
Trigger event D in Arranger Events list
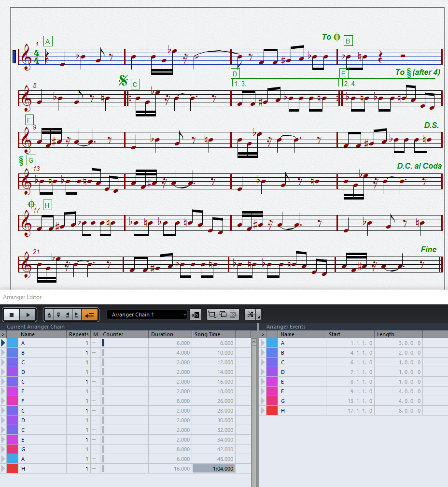[x=263, y=372]
